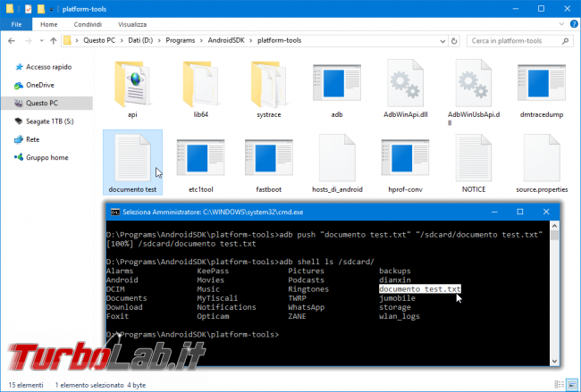This screenshot has width=581, height=392.
Task: Minimize the cmd.exe window
Action: [x=494, y=212]
